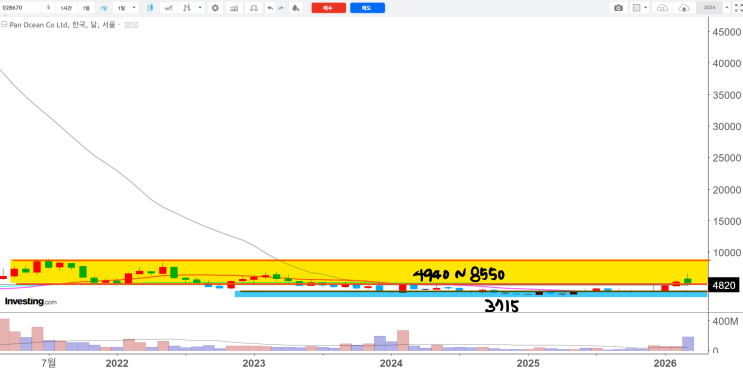Click the 2025 time axis label
The width and height of the screenshot is (743, 370).
(x=528, y=363)
